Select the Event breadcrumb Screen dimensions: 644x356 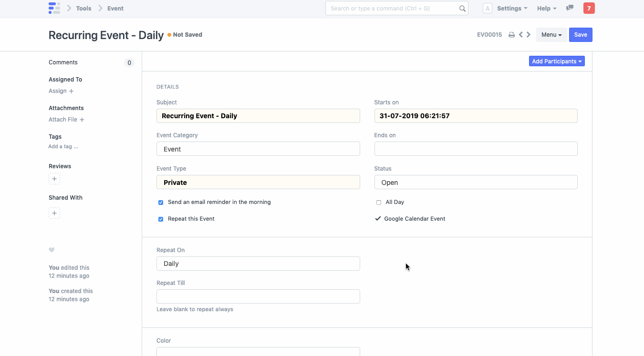(x=115, y=8)
